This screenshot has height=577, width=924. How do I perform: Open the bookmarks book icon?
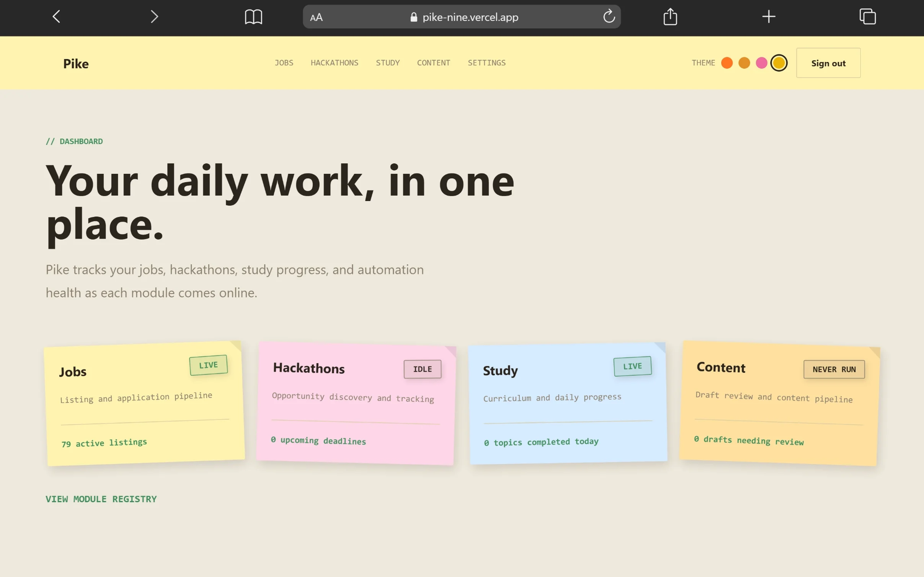[253, 17]
